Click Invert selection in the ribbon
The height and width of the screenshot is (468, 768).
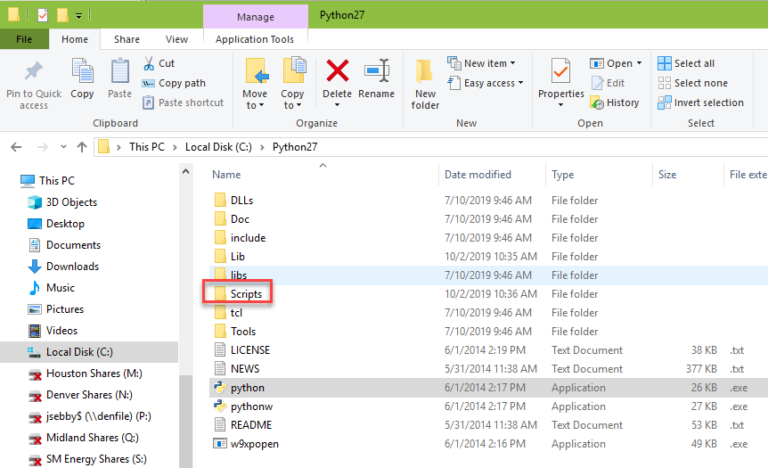point(700,102)
